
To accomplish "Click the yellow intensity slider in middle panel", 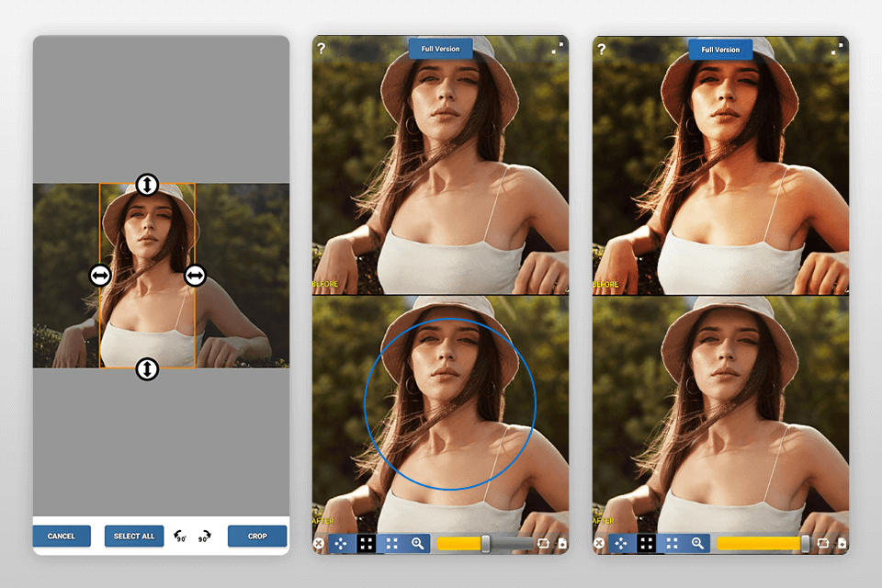I will [x=485, y=544].
